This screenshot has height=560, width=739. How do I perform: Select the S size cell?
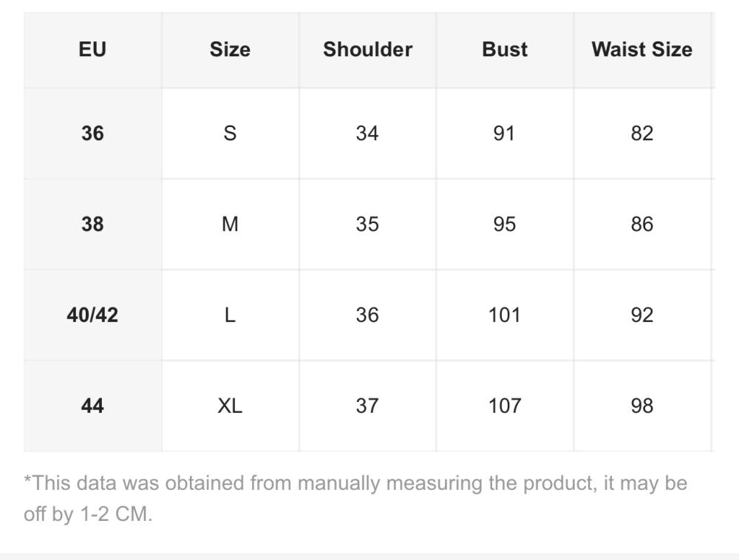(230, 133)
